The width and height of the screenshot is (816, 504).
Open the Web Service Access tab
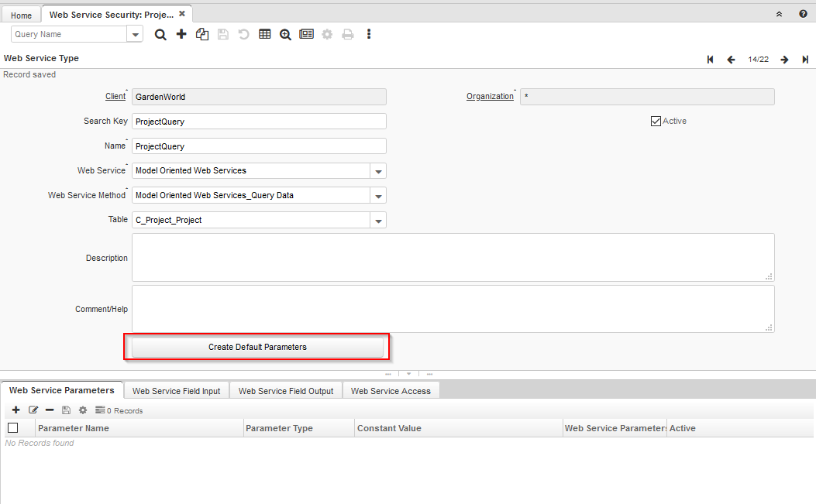[391, 391]
